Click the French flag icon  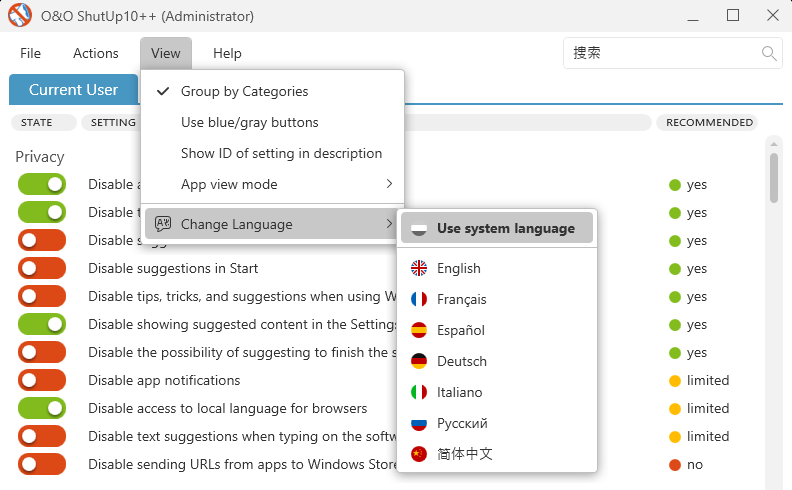(419, 299)
